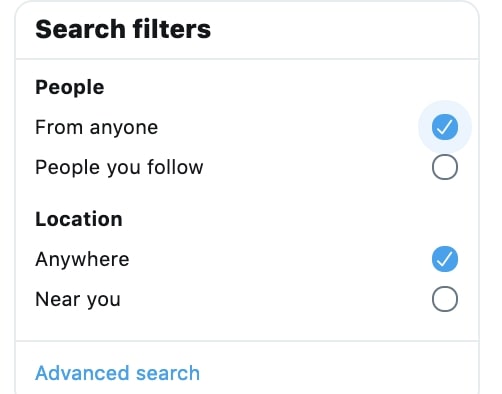Select the From anyone radio button
This screenshot has height=394, width=502.
[x=445, y=127]
